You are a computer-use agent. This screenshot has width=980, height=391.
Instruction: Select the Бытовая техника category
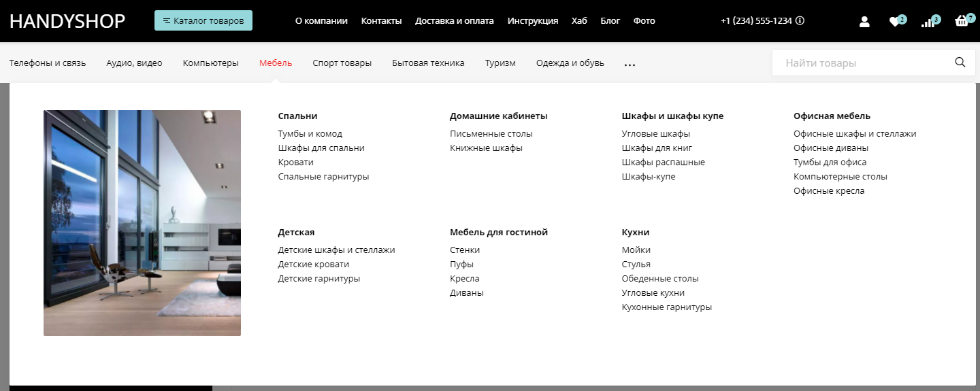428,63
